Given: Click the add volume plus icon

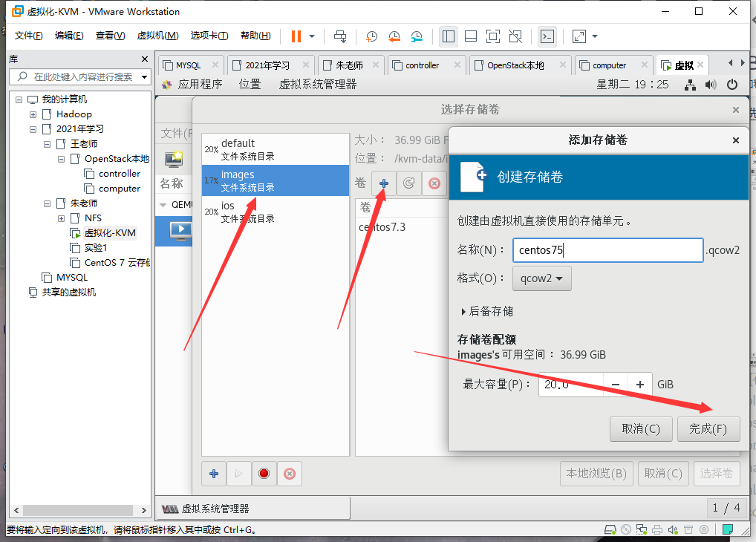Looking at the screenshot, I should click(384, 183).
